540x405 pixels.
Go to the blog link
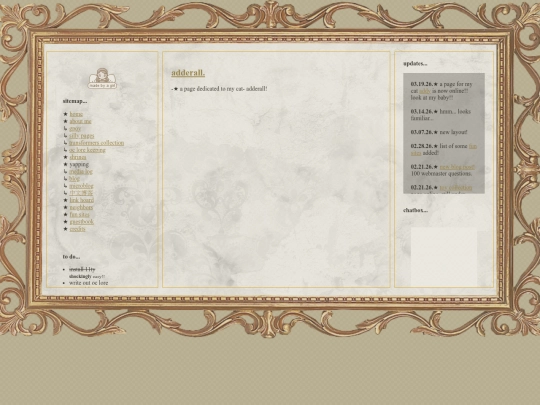(74, 179)
